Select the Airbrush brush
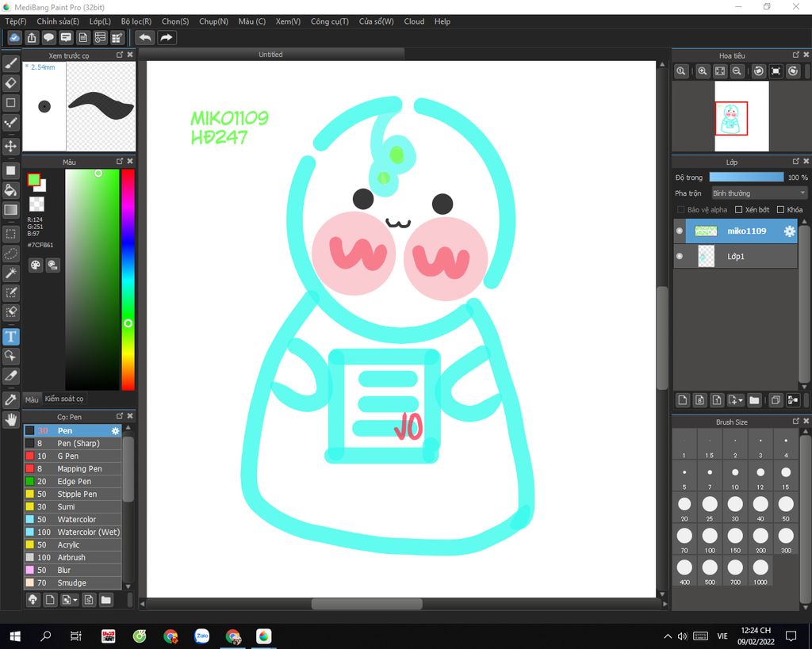The width and height of the screenshot is (812, 649). tap(72, 557)
